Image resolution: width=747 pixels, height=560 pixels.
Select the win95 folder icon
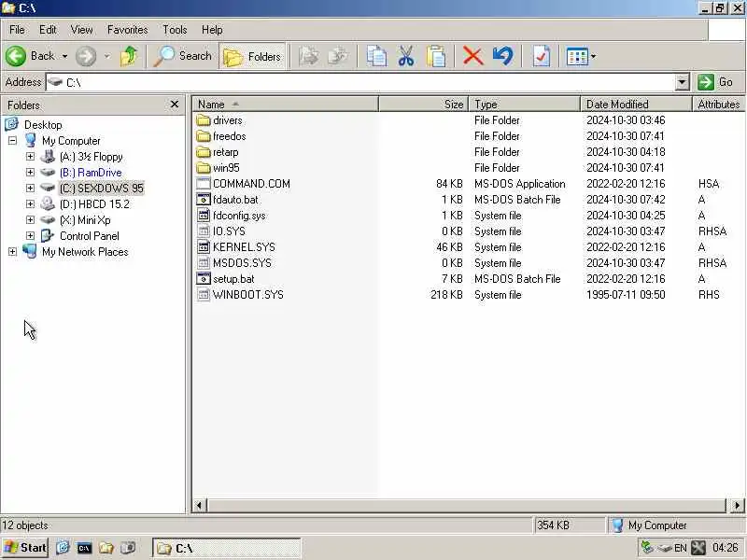[x=204, y=168]
